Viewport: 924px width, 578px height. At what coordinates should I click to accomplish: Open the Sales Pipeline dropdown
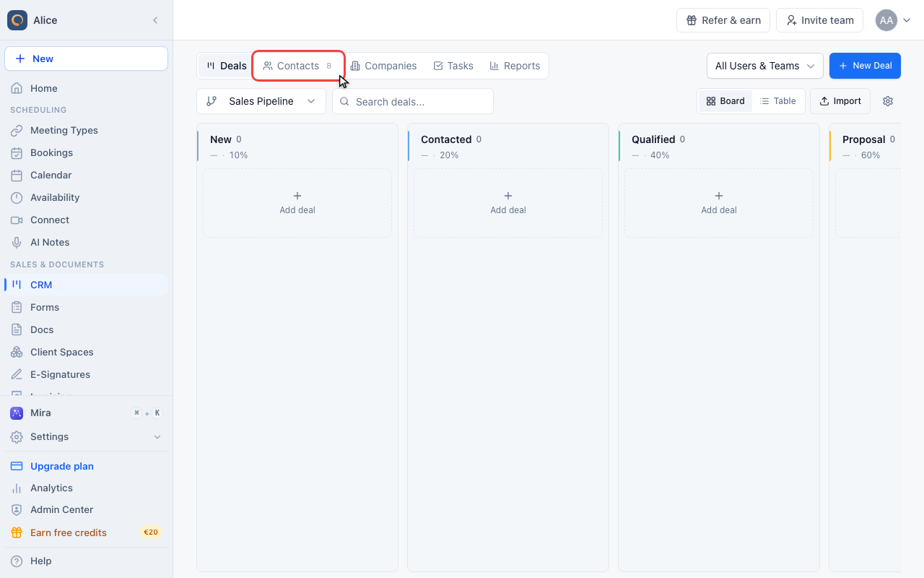(261, 101)
